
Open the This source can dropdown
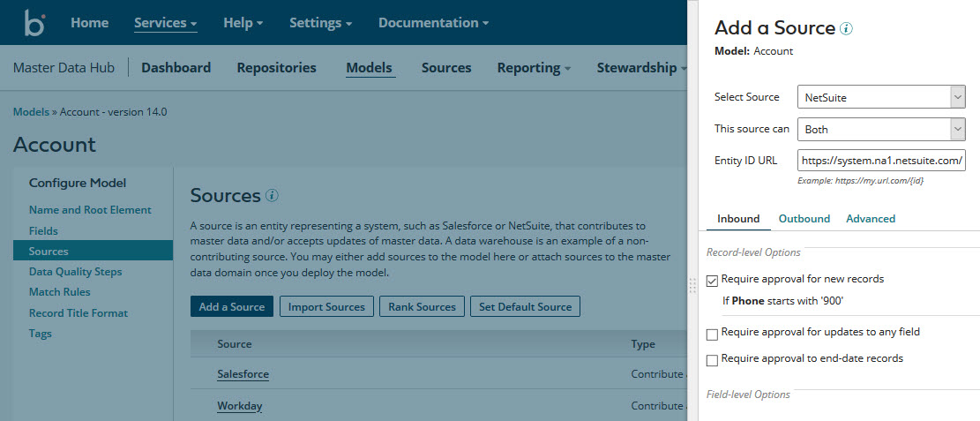(x=881, y=130)
